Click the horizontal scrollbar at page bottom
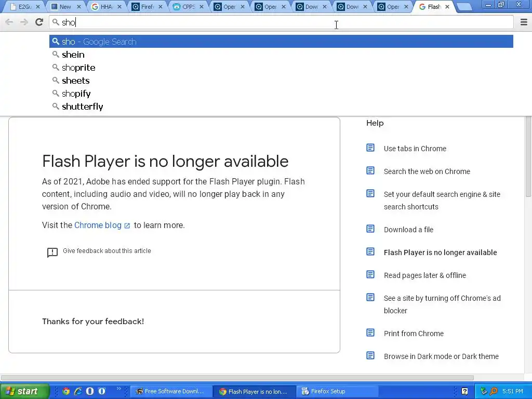The height and width of the screenshot is (399, 532). pyautogui.click(x=237, y=378)
